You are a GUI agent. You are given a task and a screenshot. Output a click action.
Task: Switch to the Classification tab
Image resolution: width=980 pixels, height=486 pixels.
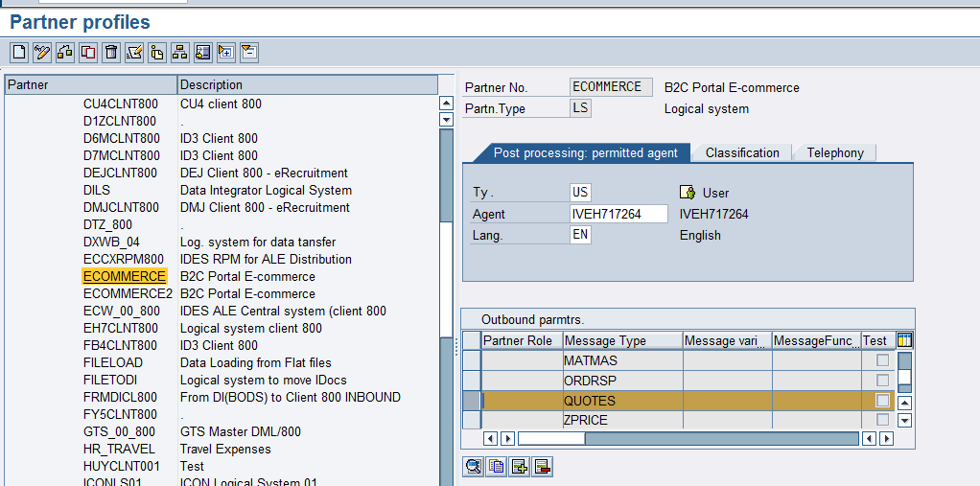(x=742, y=152)
